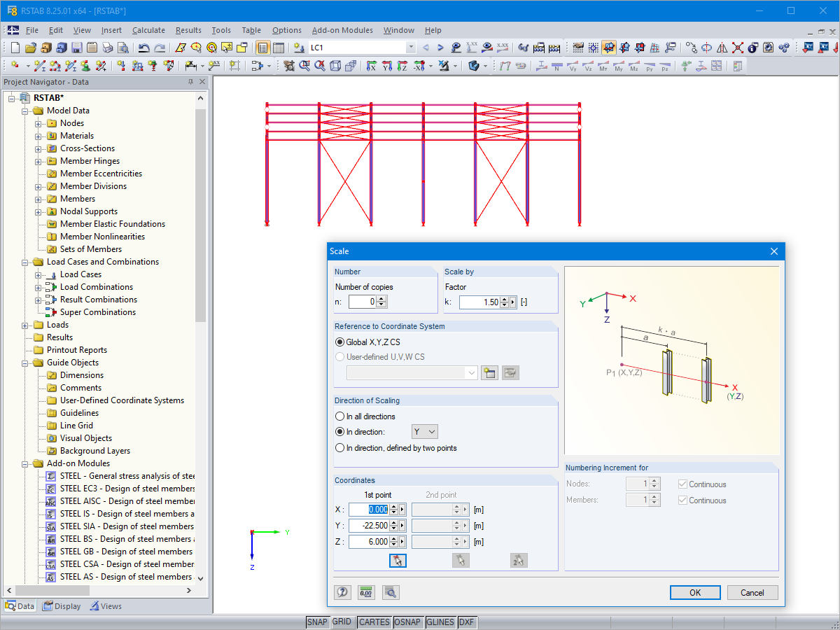The width and height of the screenshot is (840, 630).
Task: Increase number of copies with stepper arrow
Action: [381, 299]
